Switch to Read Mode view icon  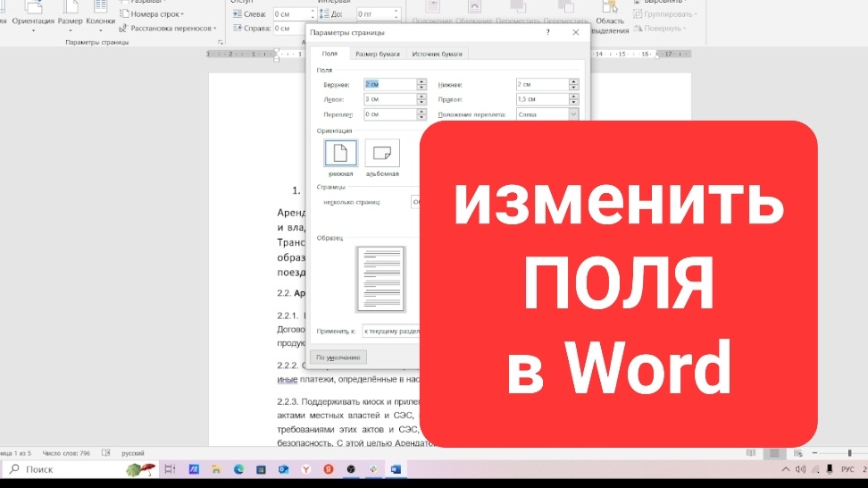pyautogui.click(x=751, y=453)
